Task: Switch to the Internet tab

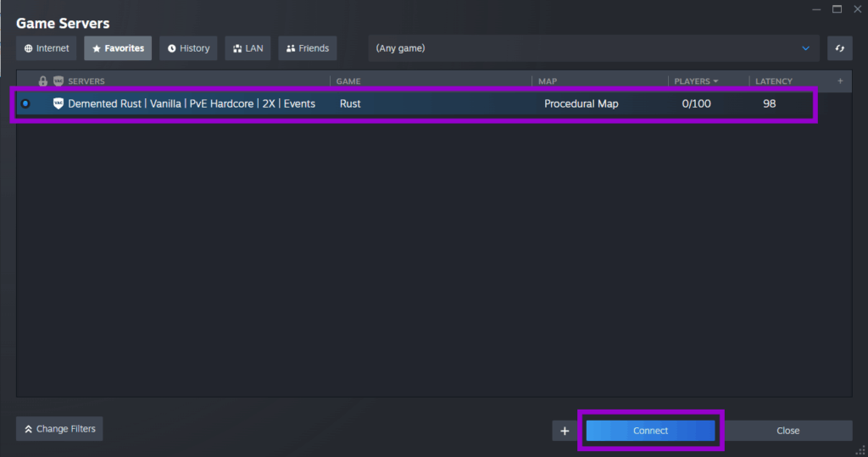Action: coord(47,48)
